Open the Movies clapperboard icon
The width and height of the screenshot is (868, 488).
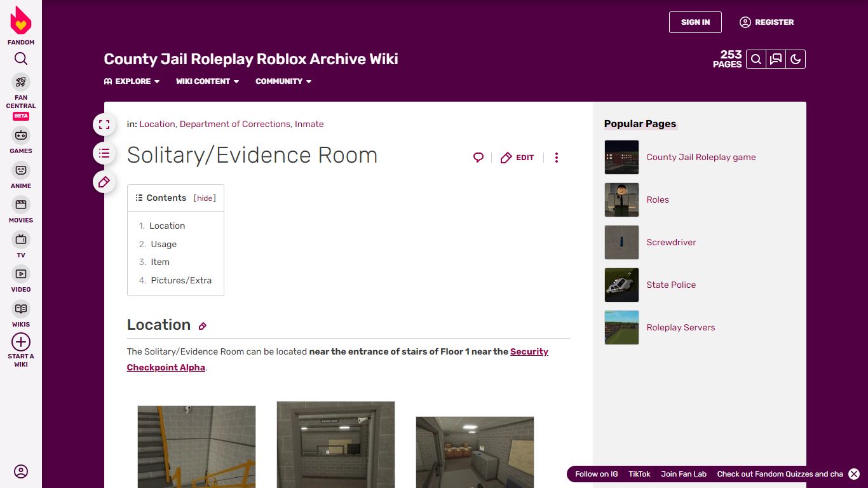pos(21,205)
